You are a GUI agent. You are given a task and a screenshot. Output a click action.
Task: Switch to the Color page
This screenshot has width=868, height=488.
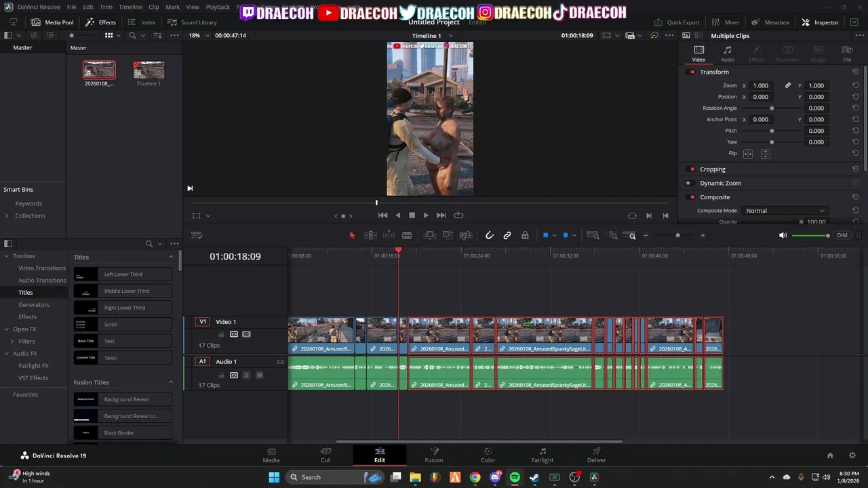coord(488,455)
